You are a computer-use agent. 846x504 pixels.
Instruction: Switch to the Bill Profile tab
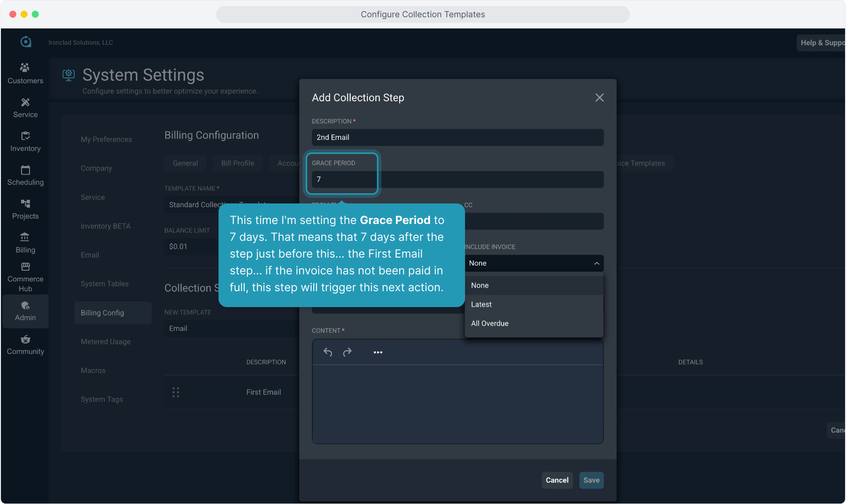237,163
